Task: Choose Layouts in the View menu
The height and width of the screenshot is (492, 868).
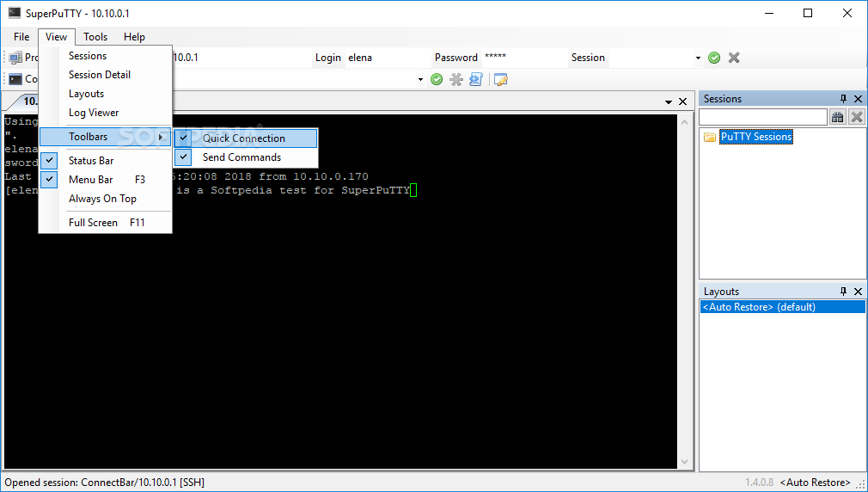Action: (x=105, y=94)
